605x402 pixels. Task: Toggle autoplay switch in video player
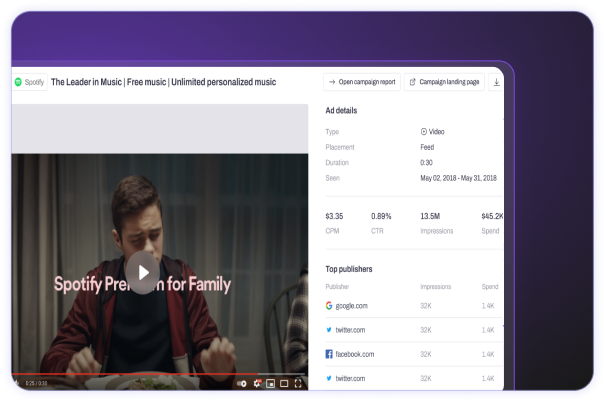pyautogui.click(x=242, y=383)
